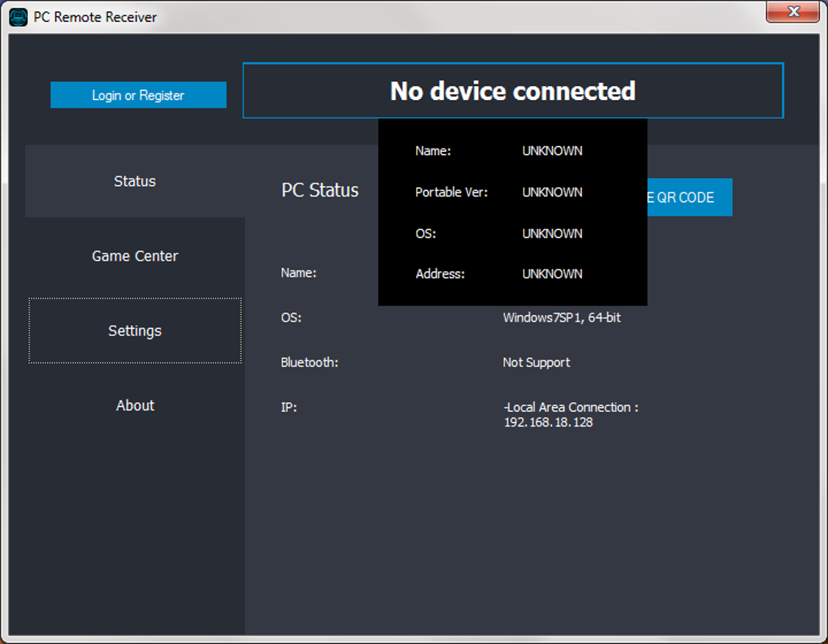Switch to the Game Center tab
This screenshot has height=644, width=828.
tap(135, 256)
